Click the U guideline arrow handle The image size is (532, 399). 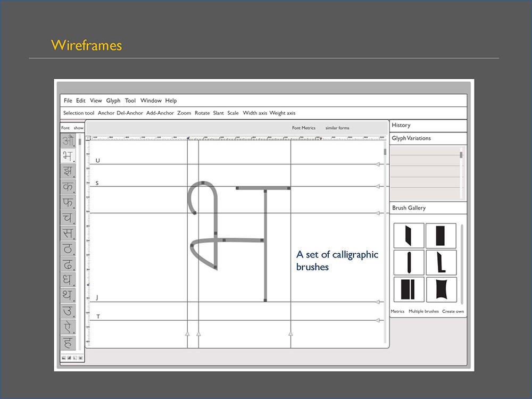[378, 164]
